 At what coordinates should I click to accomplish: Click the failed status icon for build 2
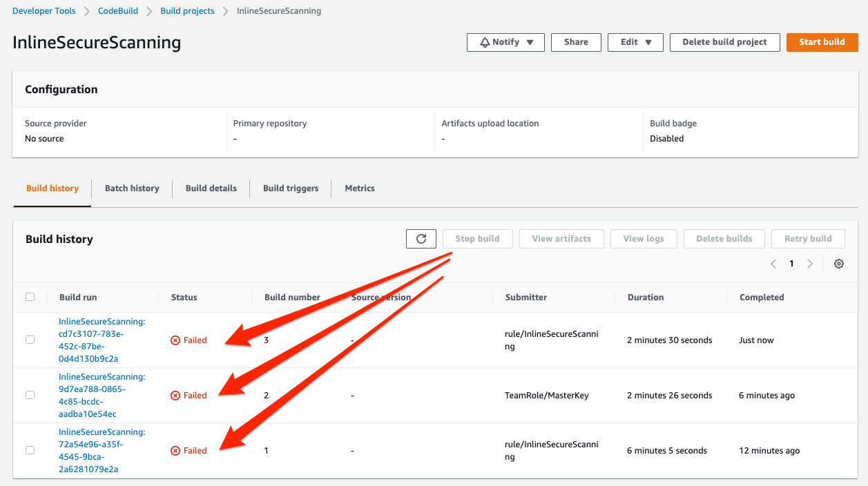(x=175, y=396)
